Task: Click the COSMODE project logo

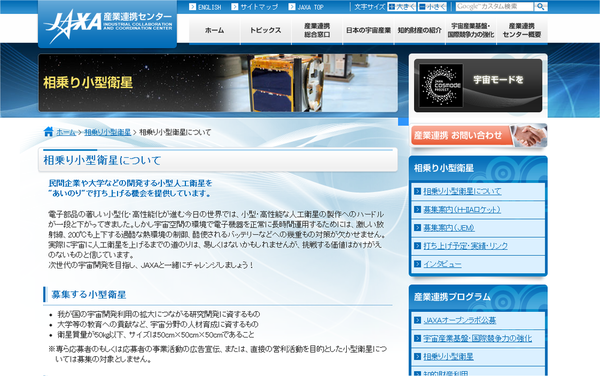Action: 441,85
